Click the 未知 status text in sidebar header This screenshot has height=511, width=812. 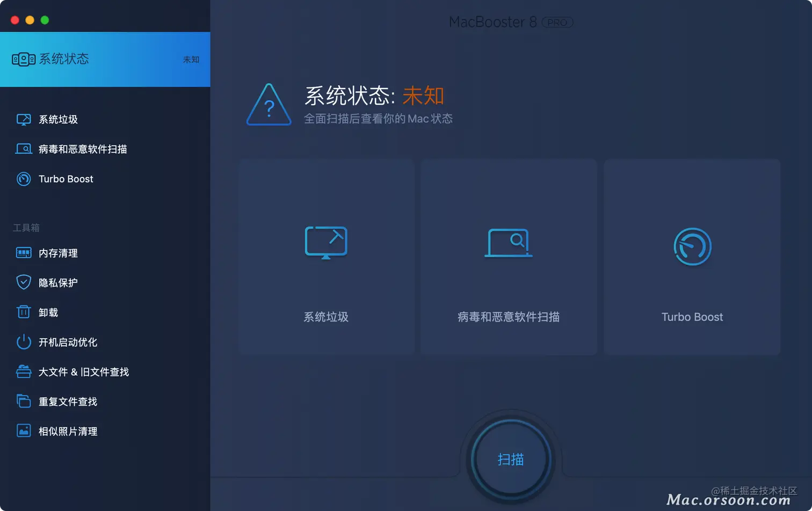point(191,60)
